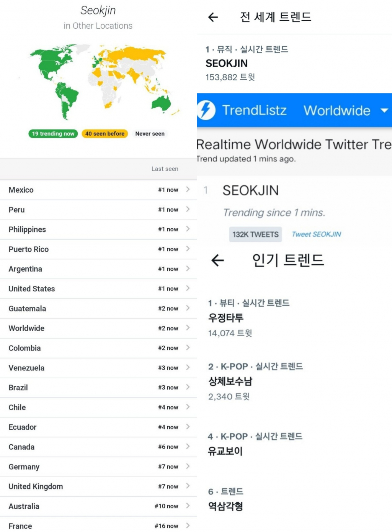
Task: Click '2,340 트윗' count text
Action: [x=229, y=397]
